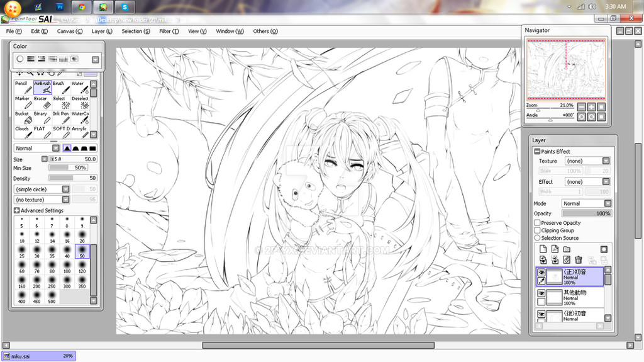Delete the selected layer with trash icon
Image resolution: width=644 pixels, height=362 pixels.
[579, 260]
